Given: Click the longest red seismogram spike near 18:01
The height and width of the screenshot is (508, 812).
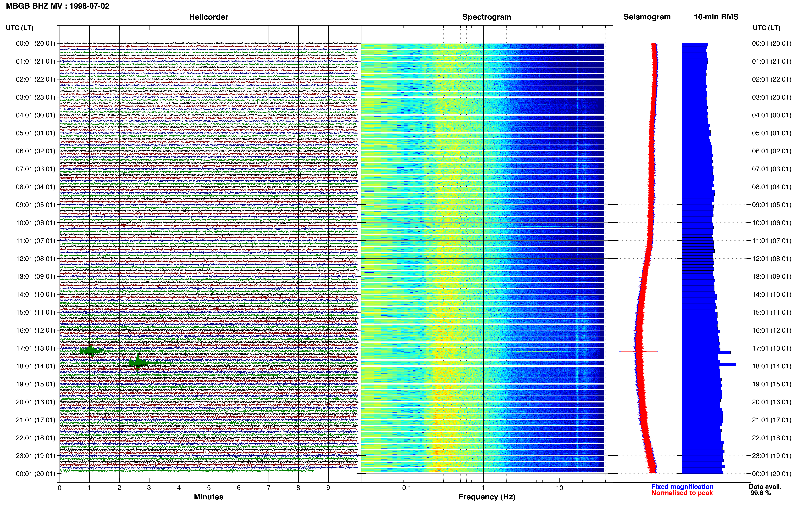Looking at the screenshot, I should coord(640,363).
